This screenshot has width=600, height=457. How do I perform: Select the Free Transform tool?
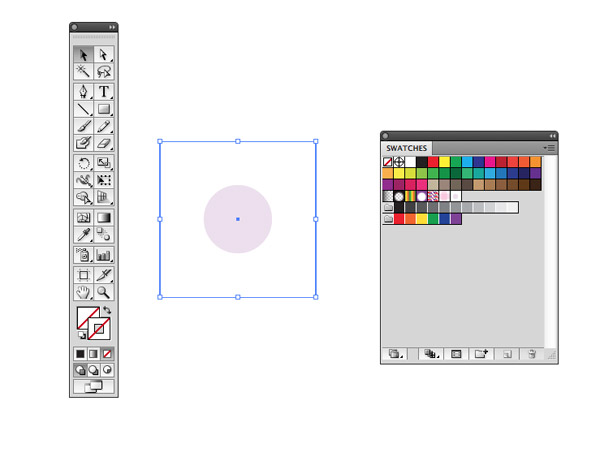[104, 180]
